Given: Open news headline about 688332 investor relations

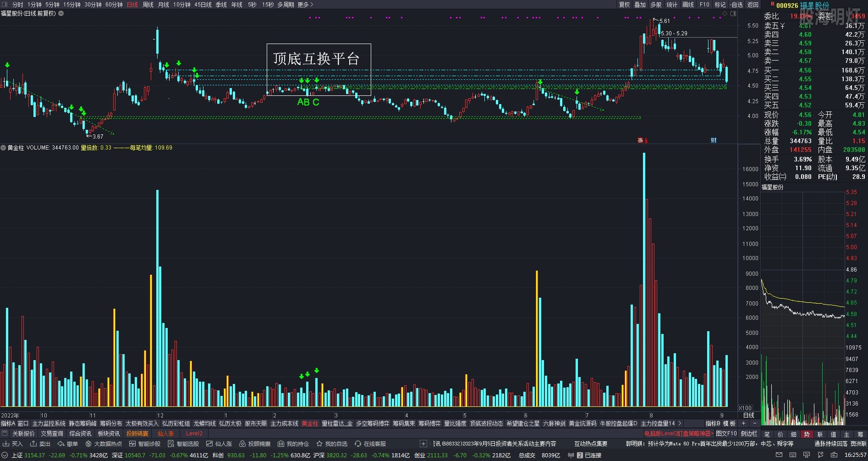Looking at the screenshot, I should [x=494, y=444].
